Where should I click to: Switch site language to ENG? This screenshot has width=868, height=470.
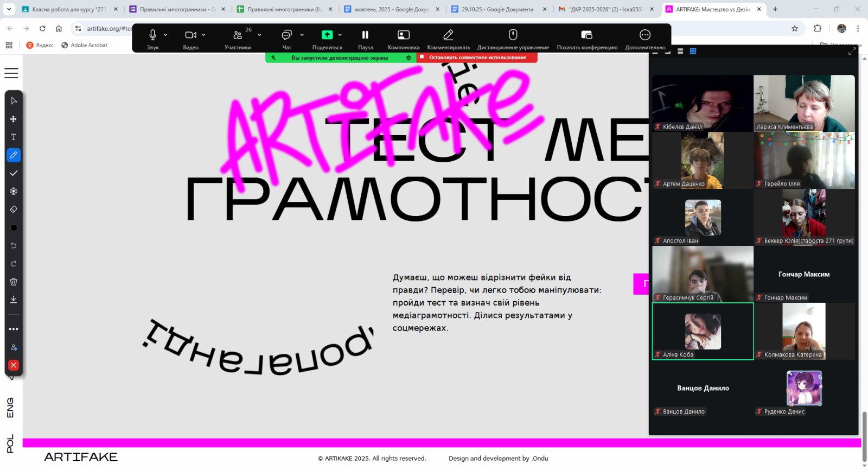(x=10, y=408)
